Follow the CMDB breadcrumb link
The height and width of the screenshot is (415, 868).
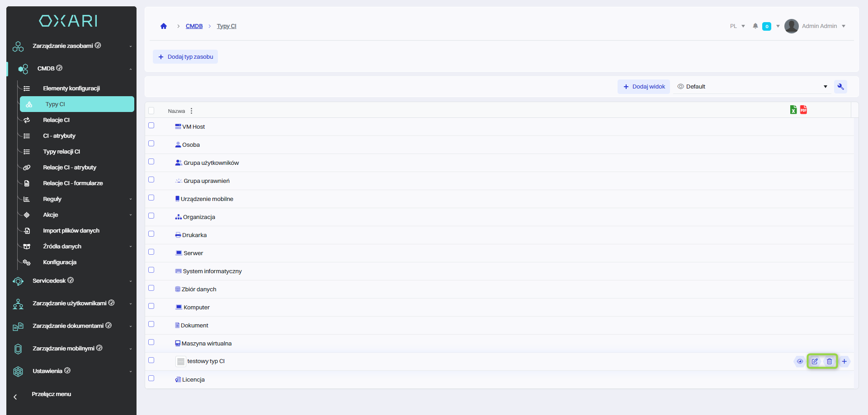[194, 26]
